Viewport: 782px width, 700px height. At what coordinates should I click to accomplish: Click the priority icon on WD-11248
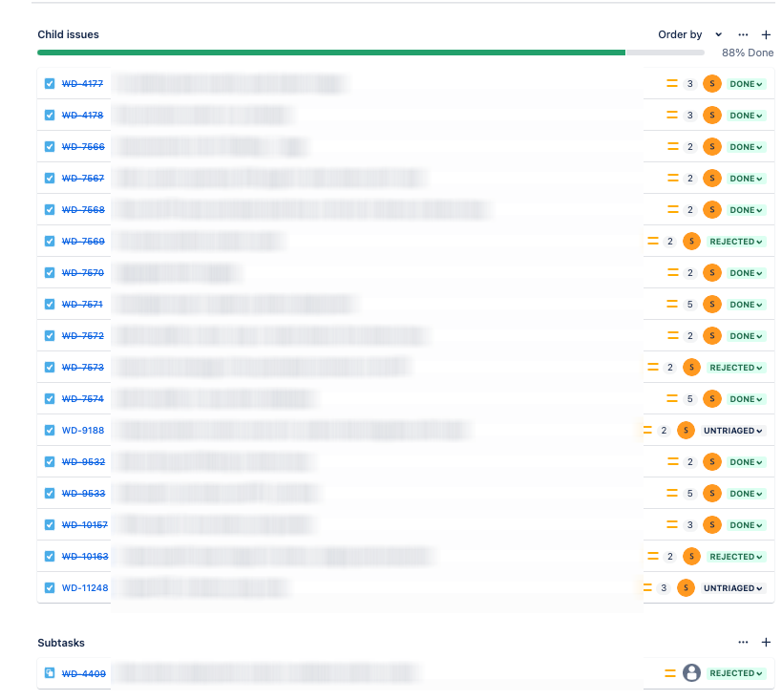(649, 588)
